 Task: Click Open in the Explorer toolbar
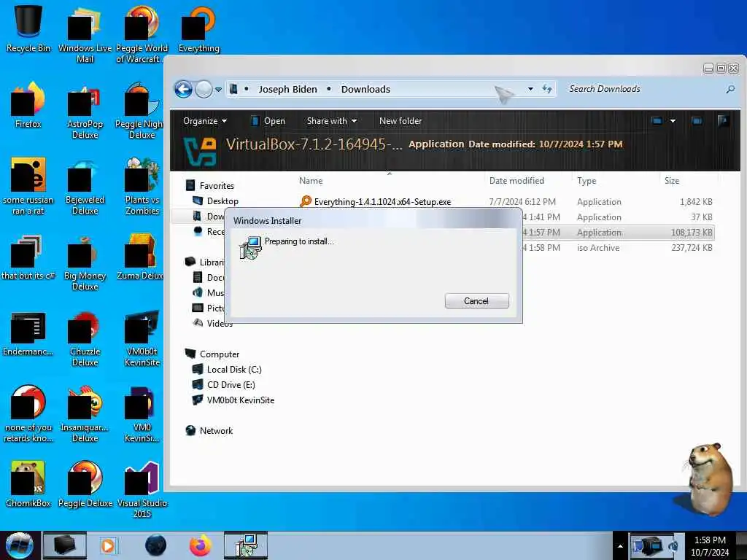268,121
